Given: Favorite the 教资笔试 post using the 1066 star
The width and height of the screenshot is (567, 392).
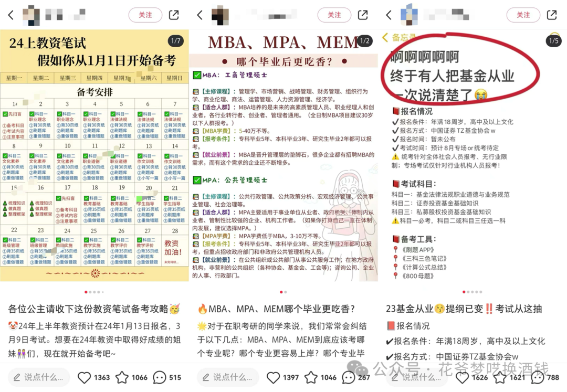Looking at the screenshot, I should [x=122, y=377].
